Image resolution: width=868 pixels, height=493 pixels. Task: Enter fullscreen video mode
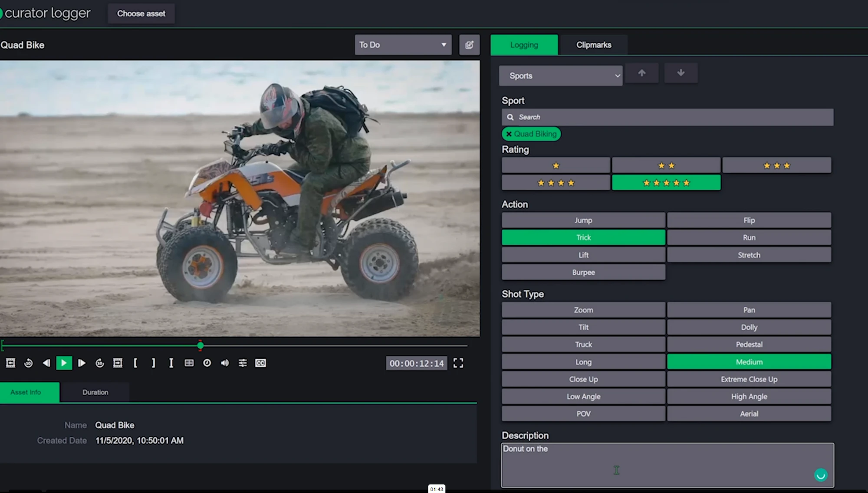click(458, 363)
